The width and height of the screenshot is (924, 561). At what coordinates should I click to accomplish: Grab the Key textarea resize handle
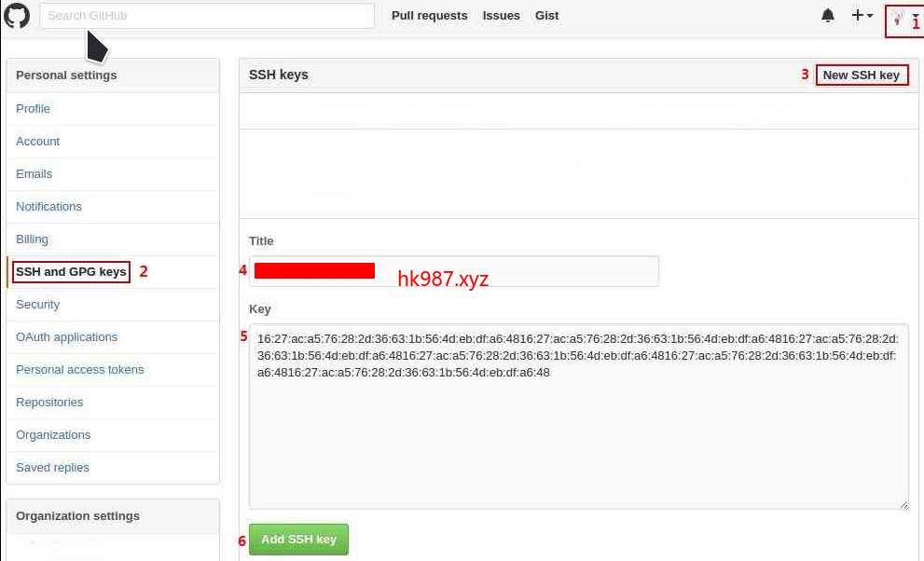pyautogui.click(x=903, y=504)
